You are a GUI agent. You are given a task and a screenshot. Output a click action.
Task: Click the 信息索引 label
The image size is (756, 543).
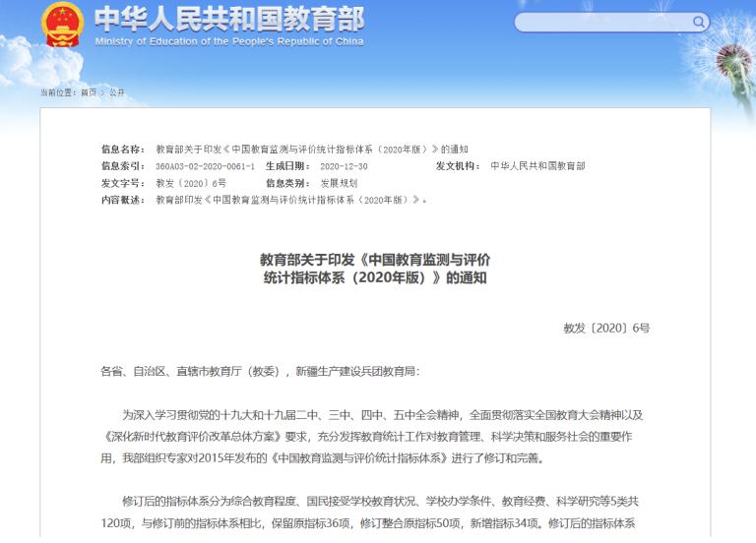(x=123, y=166)
